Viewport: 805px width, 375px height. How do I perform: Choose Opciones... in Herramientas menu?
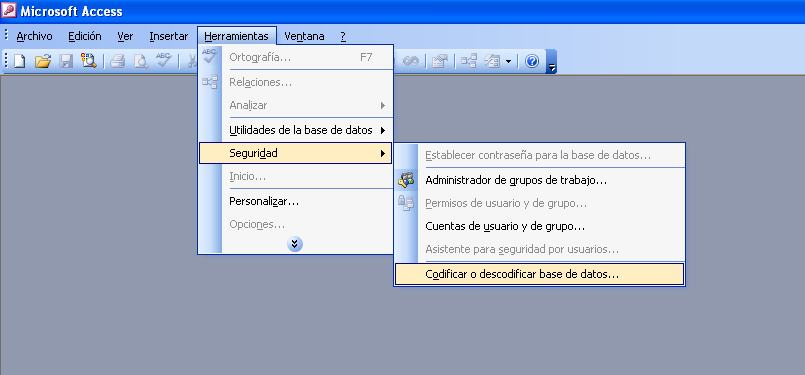tap(296, 224)
